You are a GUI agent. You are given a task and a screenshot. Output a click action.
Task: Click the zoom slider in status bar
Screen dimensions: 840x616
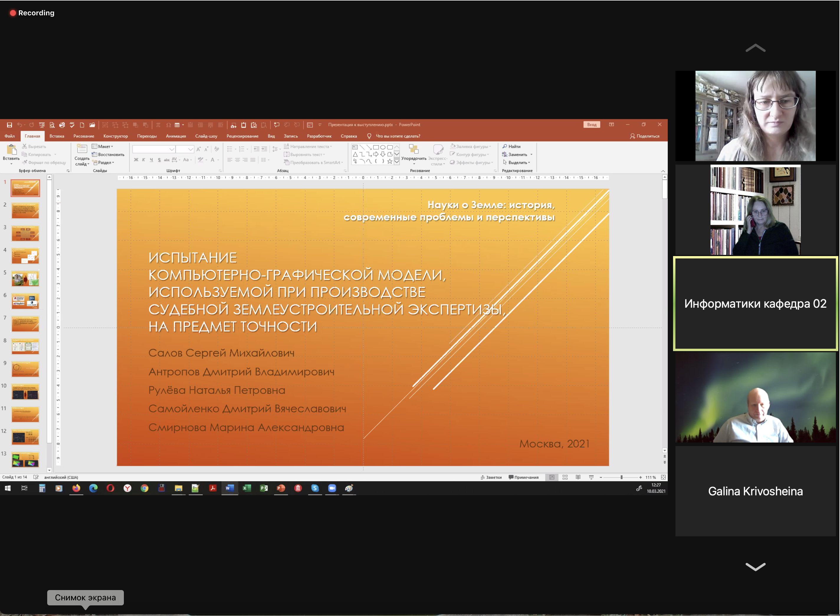[x=621, y=477]
